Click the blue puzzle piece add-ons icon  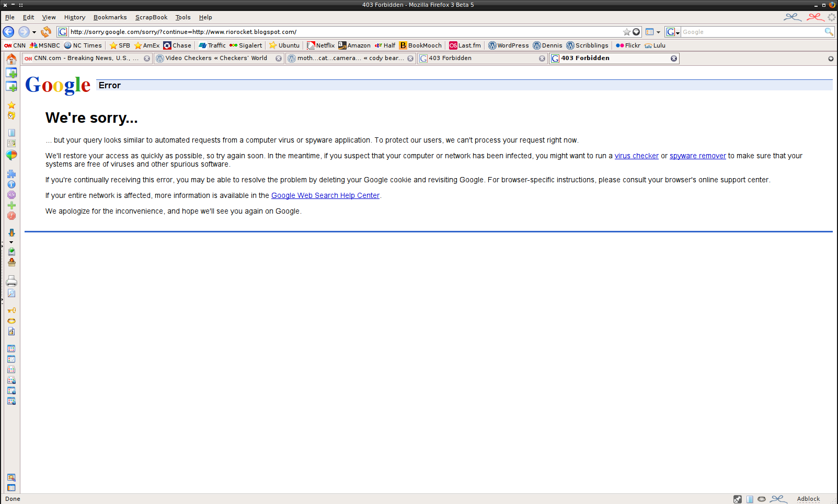(12, 174)
